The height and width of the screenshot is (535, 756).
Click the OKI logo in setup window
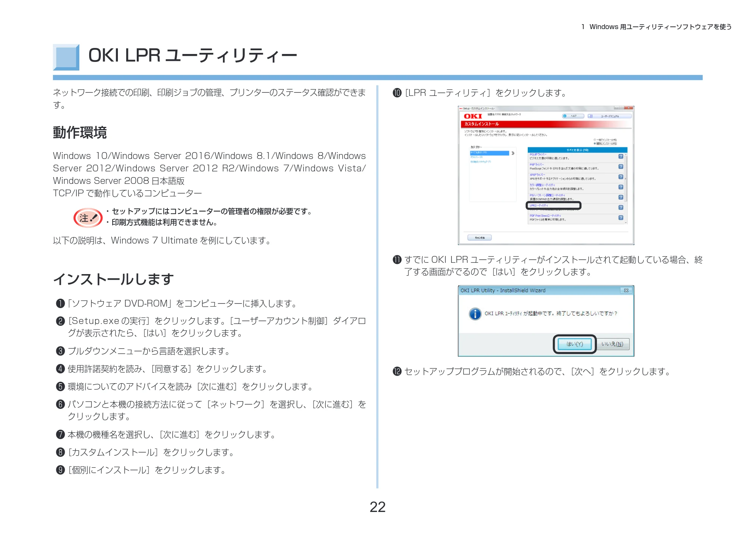pos(473,116)
